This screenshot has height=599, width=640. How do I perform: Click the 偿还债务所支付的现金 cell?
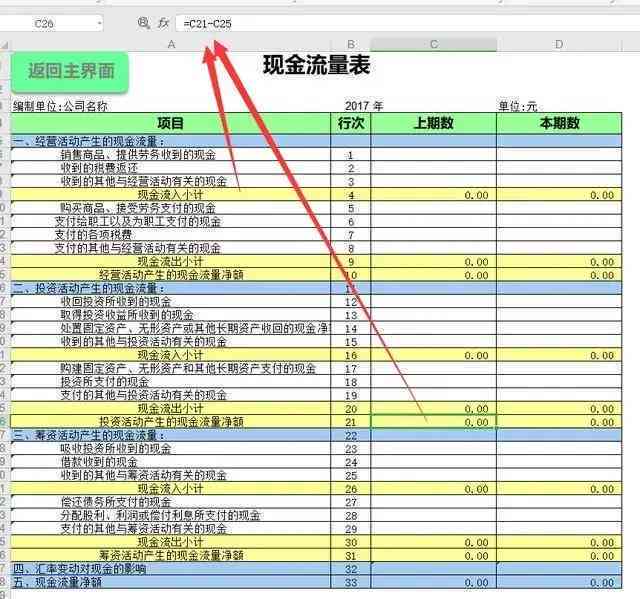tap(171, 502)
